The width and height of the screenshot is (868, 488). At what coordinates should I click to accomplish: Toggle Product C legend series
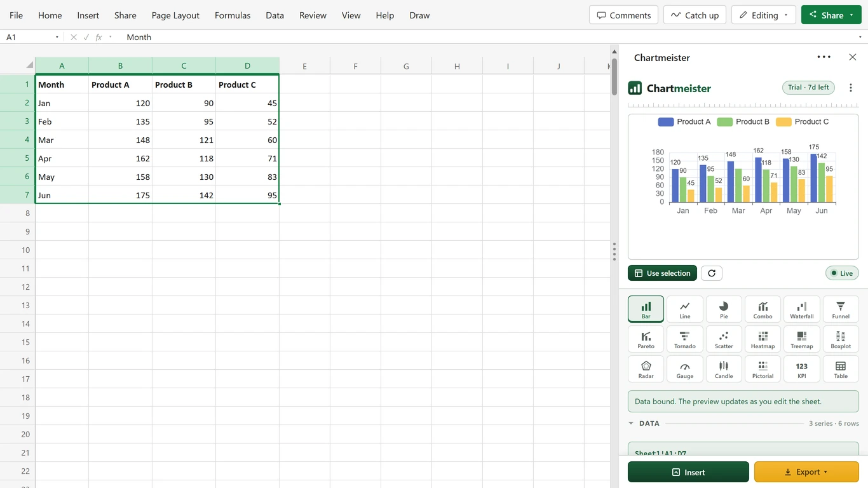803,122
